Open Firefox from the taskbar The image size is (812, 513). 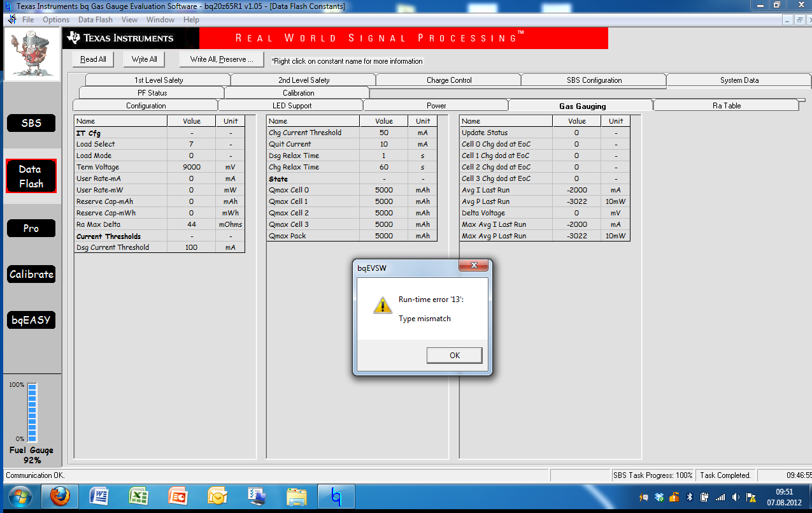pyautogui.click(x=59, y=496)
